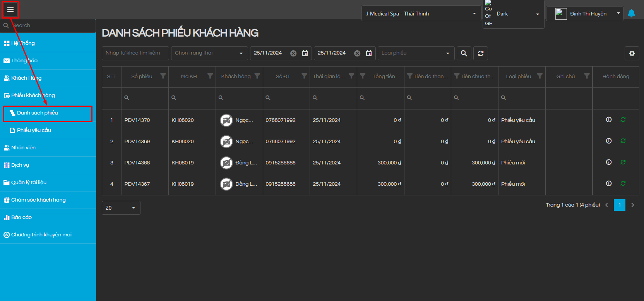Open the Loại phiếu dropdown
Image resolution: width=644 pixels, height=301 pixels.
point(415,53)
